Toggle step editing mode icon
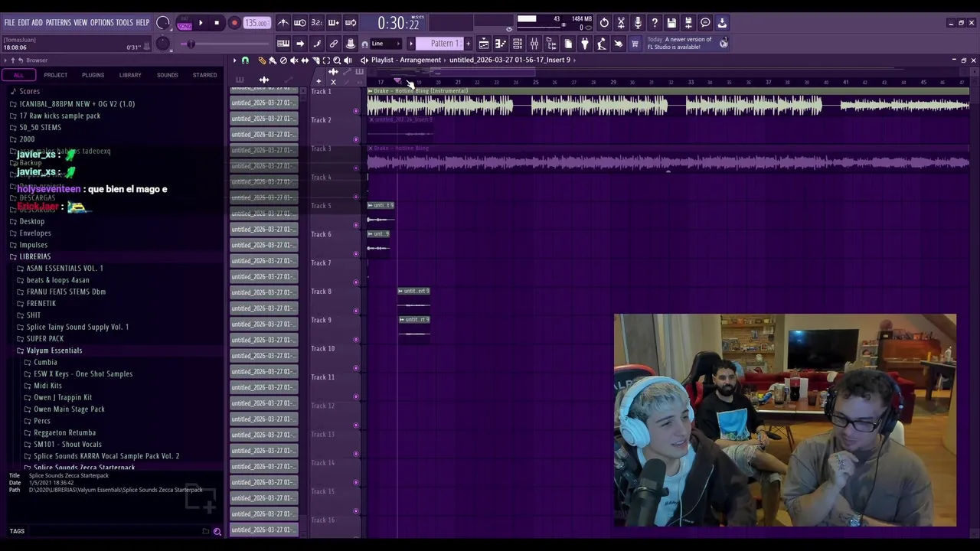 pos(317,44)
